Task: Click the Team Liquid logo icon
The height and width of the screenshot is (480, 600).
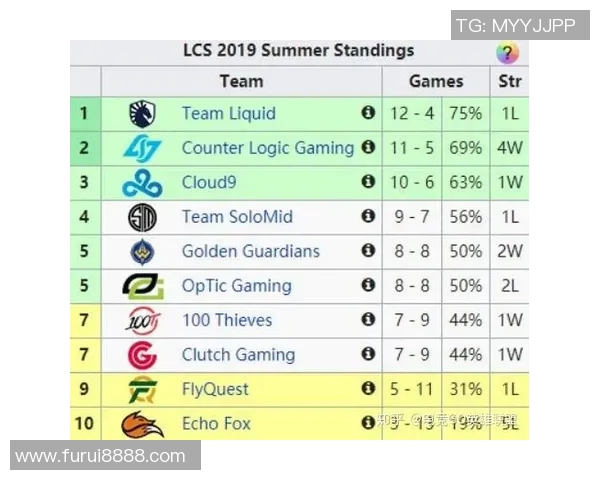Action: coord(142,114)
